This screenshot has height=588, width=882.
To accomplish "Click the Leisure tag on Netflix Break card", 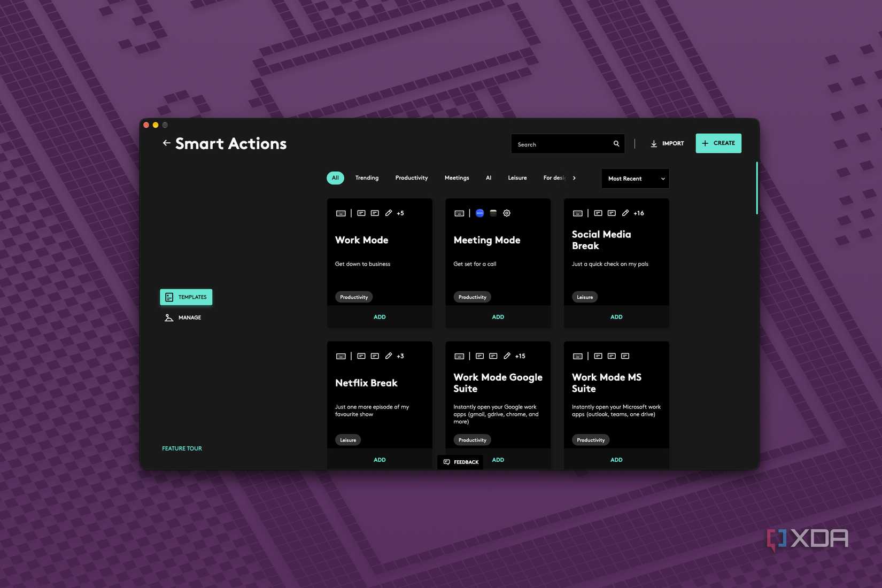I will 348,440.
